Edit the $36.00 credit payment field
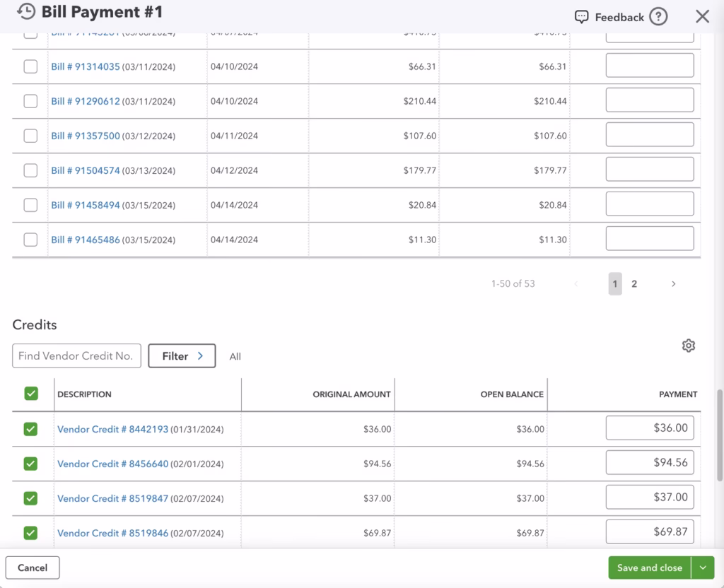The width and height of the screenshot is (724, 588). [650, 428]
